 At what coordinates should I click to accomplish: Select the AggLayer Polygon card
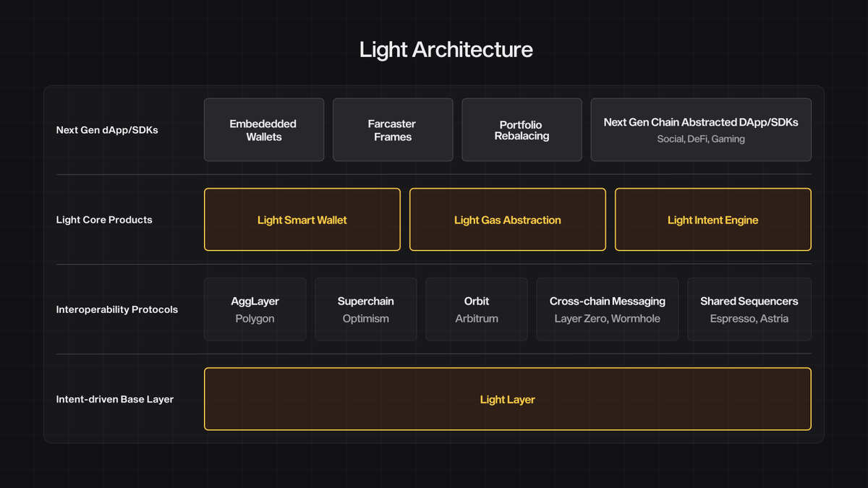(x=255, y=309)
